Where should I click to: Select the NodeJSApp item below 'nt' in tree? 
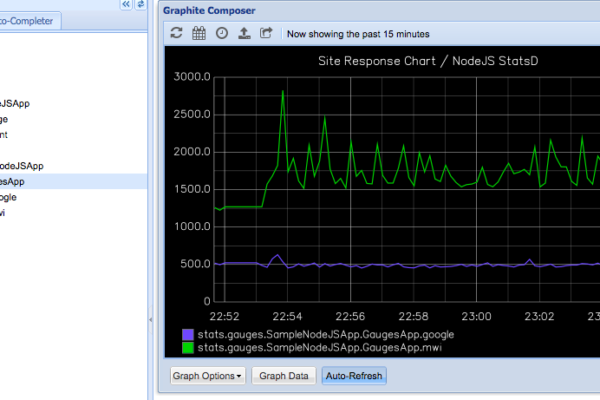click(22, 165)
